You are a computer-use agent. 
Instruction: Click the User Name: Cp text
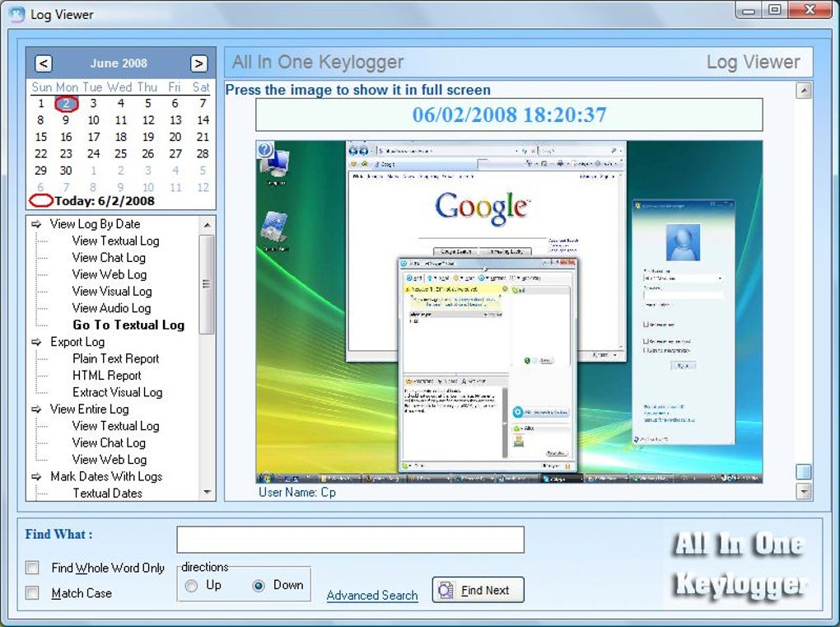(297, 492)
